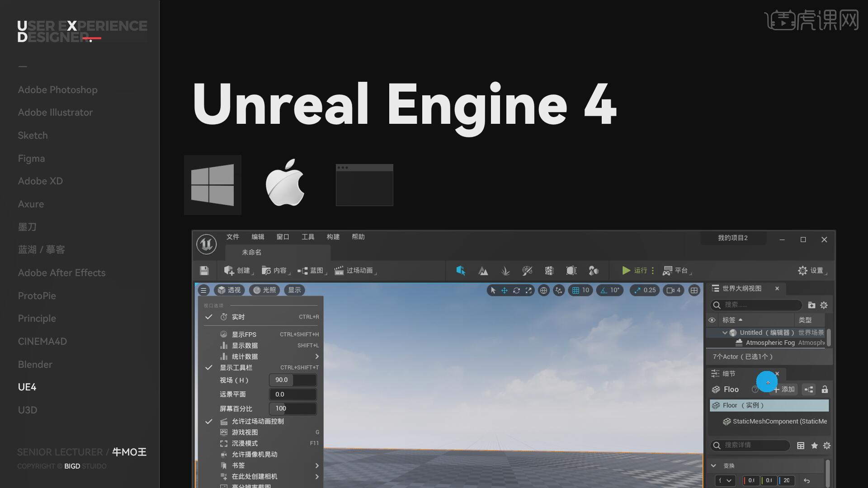This screenshot has height=488, width=868.
Task: Click the lock icon in Details panel
Action: click(x=825, y=389)
